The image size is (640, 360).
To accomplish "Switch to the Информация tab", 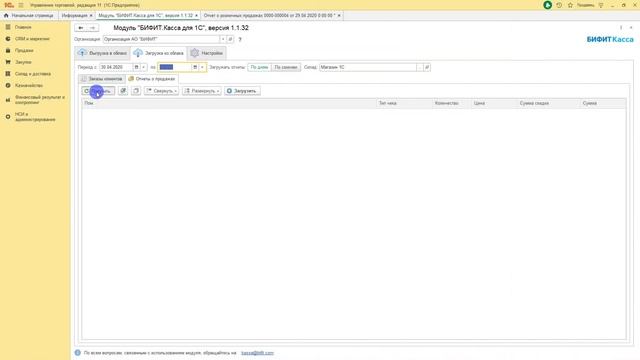I will 74,16.
